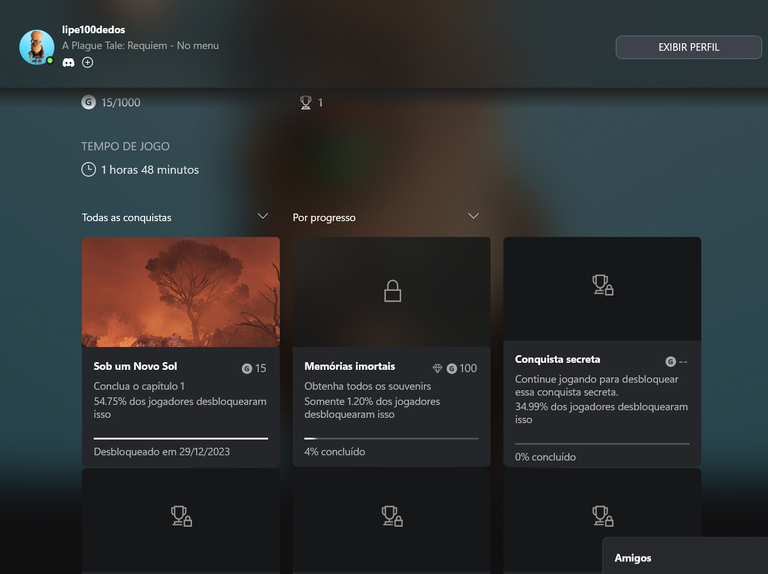Screen dimensions: 768x574
Task: Open the Por progresso sort dropdown
Action: click(x=386, y=217)
